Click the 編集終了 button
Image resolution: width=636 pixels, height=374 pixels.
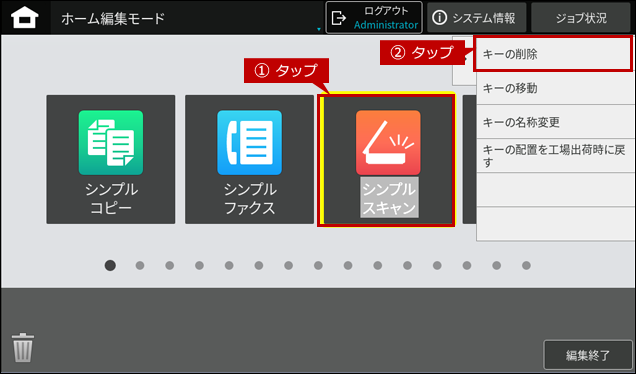tap(588, 355)
